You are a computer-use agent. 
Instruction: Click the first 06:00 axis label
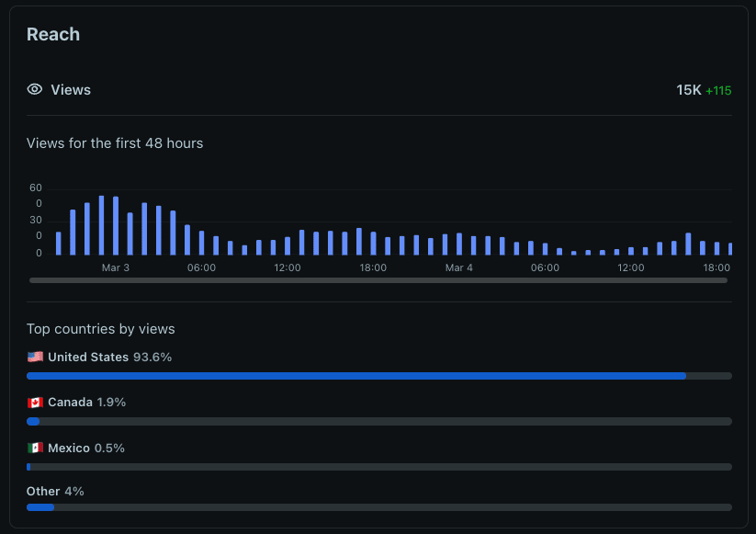(x=201, y=268)
